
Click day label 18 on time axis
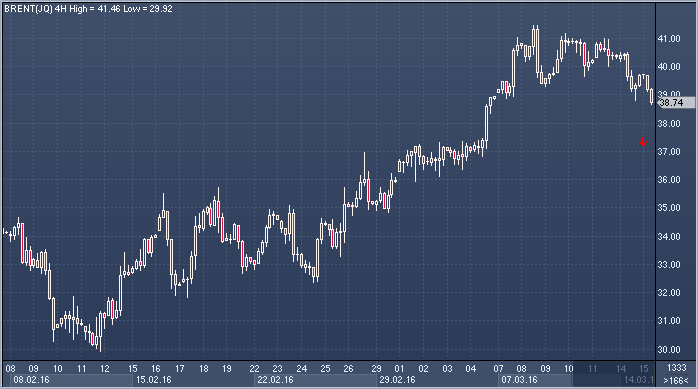tap(203, 369)
